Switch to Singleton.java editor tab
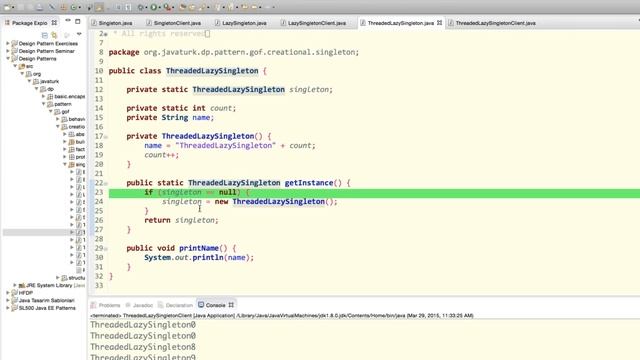Viewport: 640px width, 360px height. (x=112, y=23)
